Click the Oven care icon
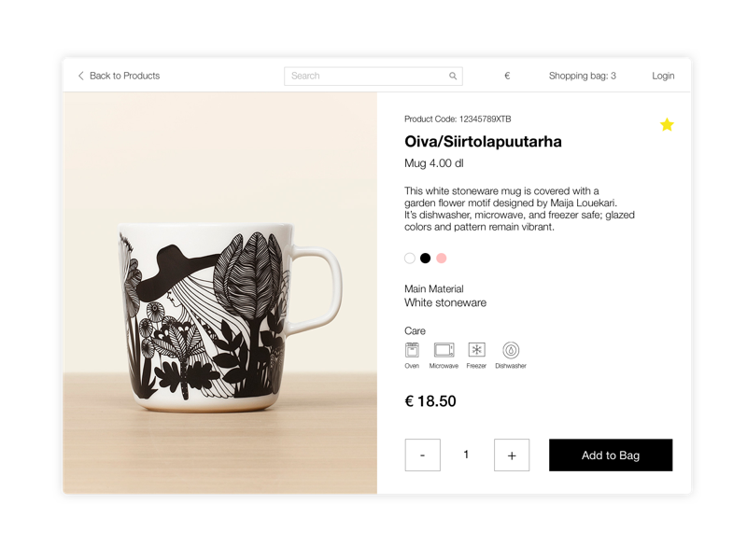Image resolution: width=747 pixels, height=560 pixels. pyautogui.click(x=412, y=350)
